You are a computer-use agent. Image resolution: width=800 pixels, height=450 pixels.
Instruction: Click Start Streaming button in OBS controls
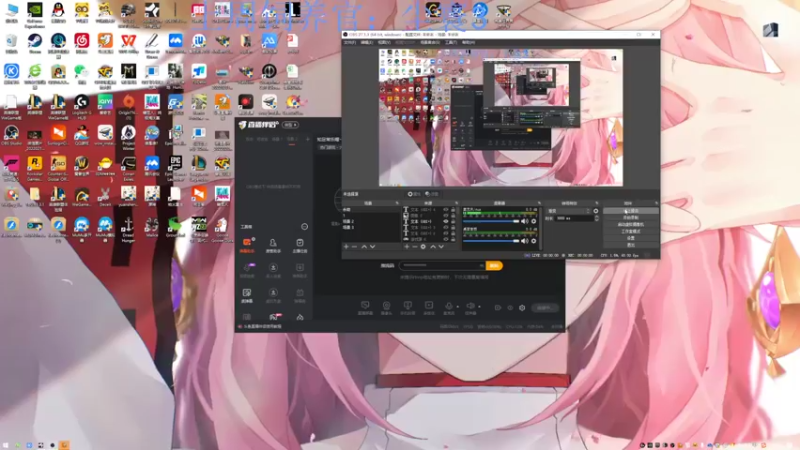point(631,211)
